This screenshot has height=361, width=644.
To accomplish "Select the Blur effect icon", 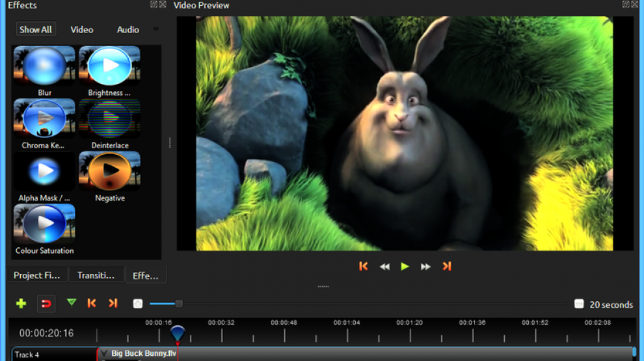I will click(44, 66).
